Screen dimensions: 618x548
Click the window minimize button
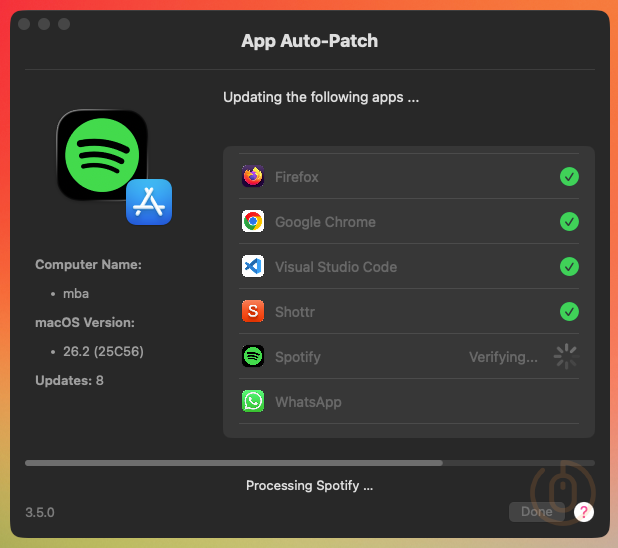44,24
